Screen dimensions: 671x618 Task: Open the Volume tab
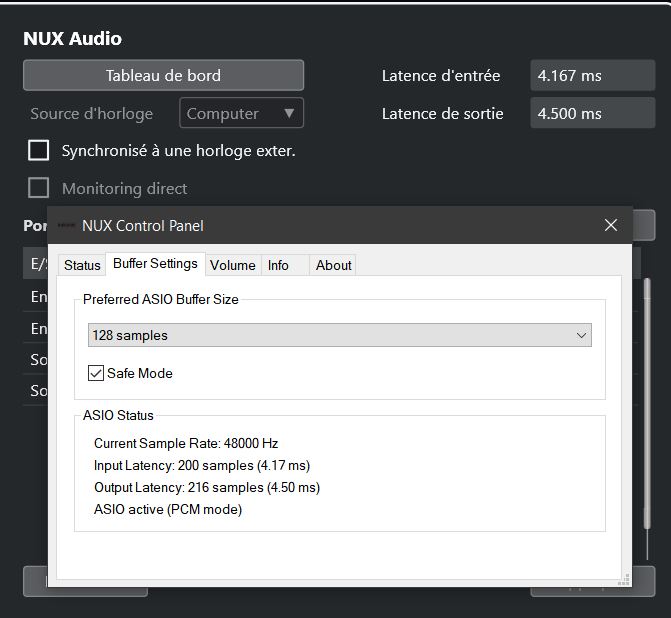233,265
